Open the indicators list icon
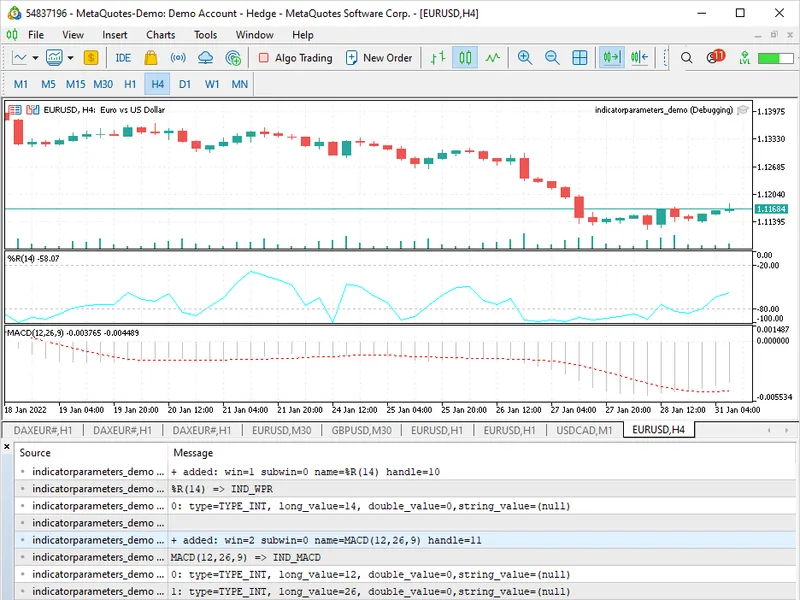 [x=54, y=58]
